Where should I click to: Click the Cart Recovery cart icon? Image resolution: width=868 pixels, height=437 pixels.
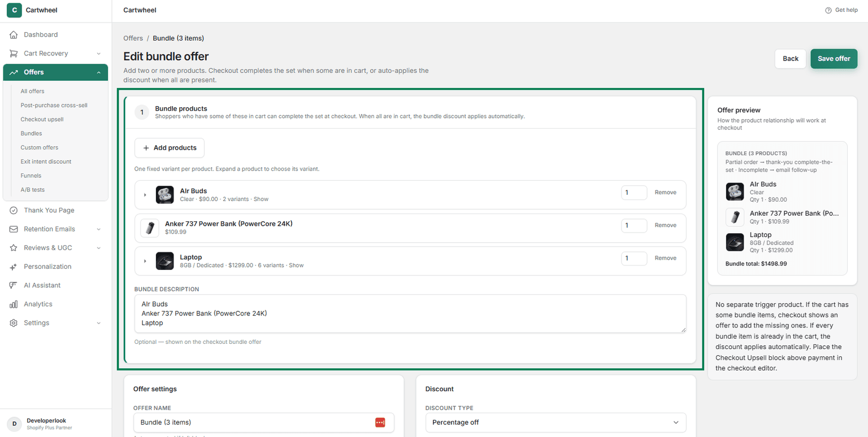pos(14,54)
